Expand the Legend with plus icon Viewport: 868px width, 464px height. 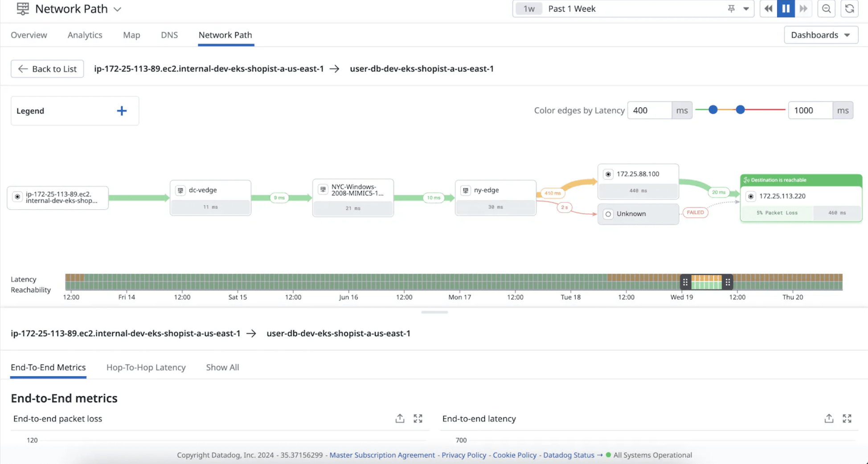click(x=122, y=111)
